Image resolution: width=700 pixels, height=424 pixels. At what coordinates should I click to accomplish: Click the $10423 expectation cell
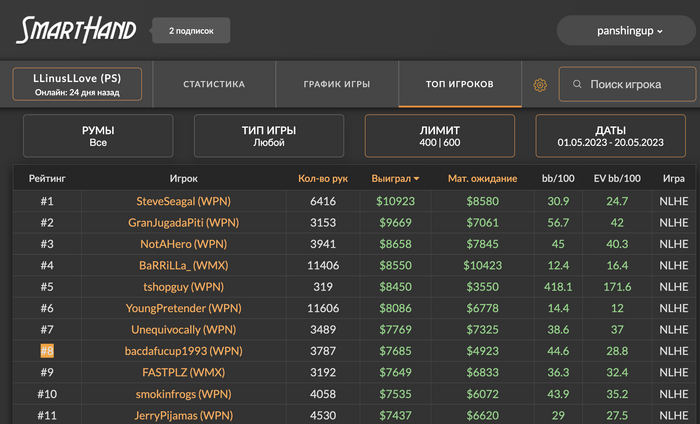pos(483,266)
